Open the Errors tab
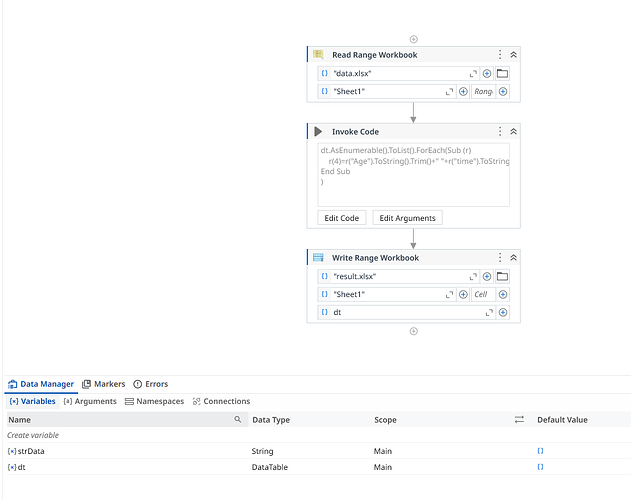 pos(151,384)
